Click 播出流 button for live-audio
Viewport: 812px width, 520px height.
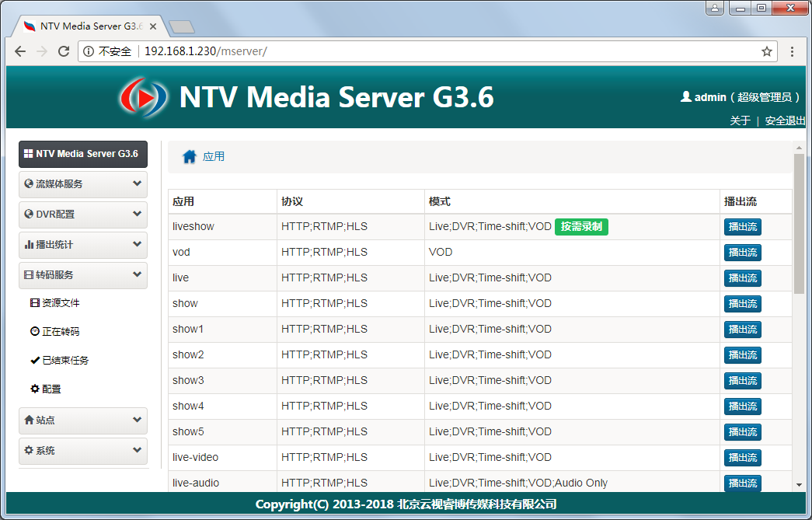[x=743, y=483]
